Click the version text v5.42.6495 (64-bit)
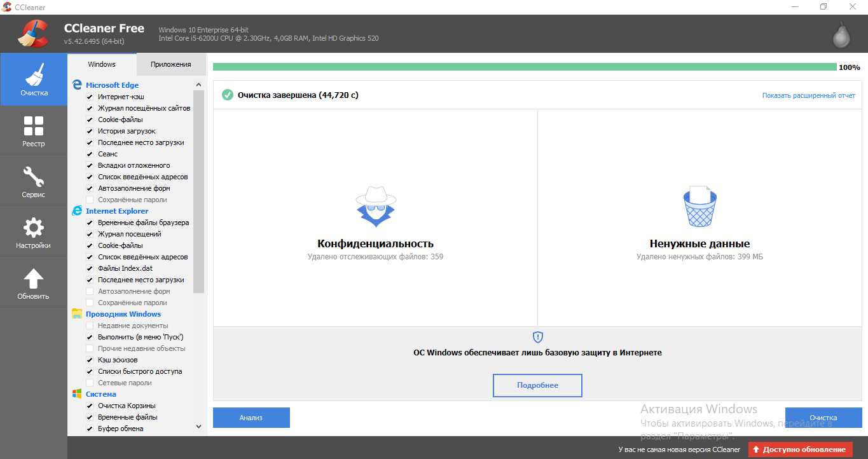The image size is (868, 459). (x=94, y=41)
